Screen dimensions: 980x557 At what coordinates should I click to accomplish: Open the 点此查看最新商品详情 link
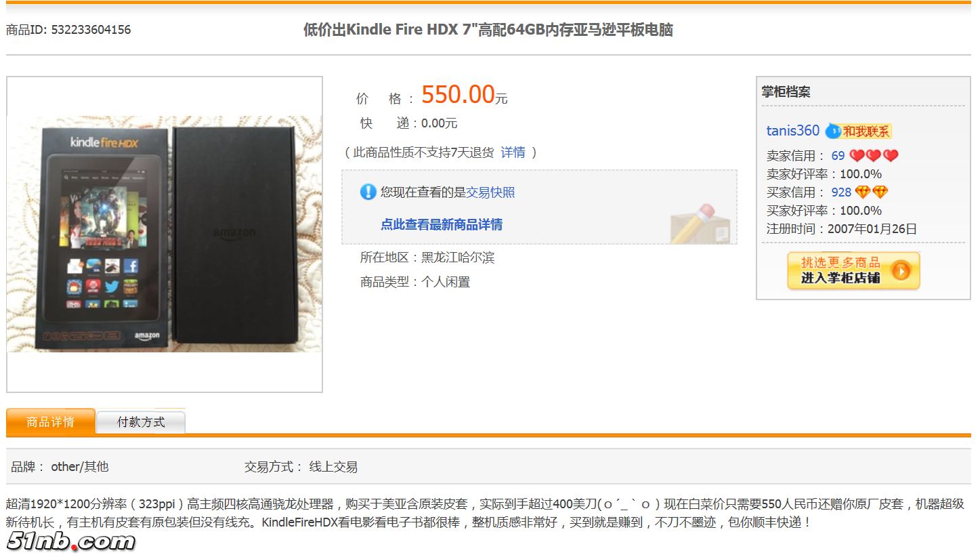[442, 224]
